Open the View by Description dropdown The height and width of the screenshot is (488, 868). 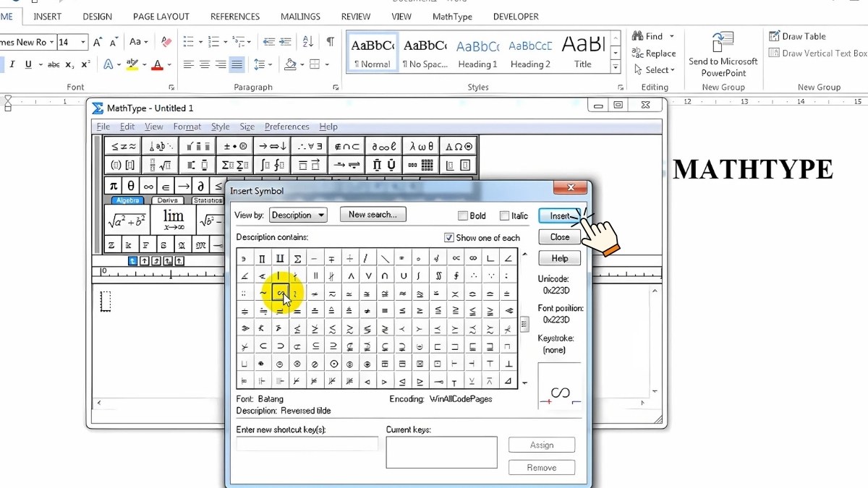tap(298, 215)
